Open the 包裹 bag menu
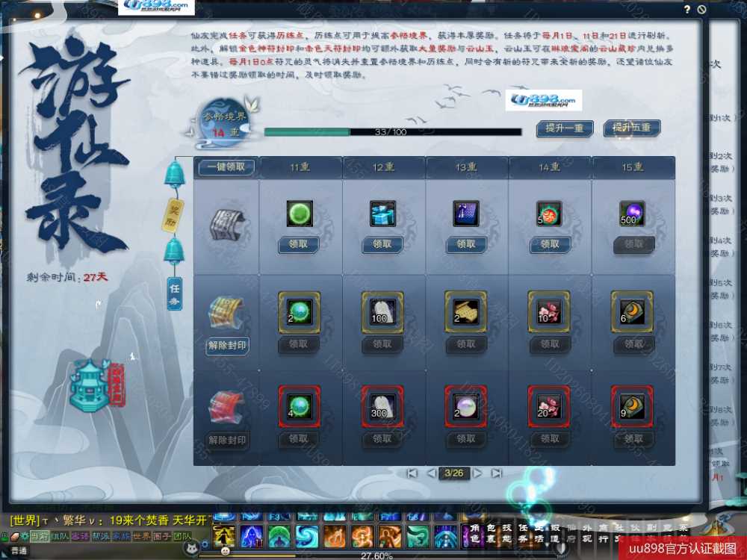The image size is (747, 560). (491, 533)
